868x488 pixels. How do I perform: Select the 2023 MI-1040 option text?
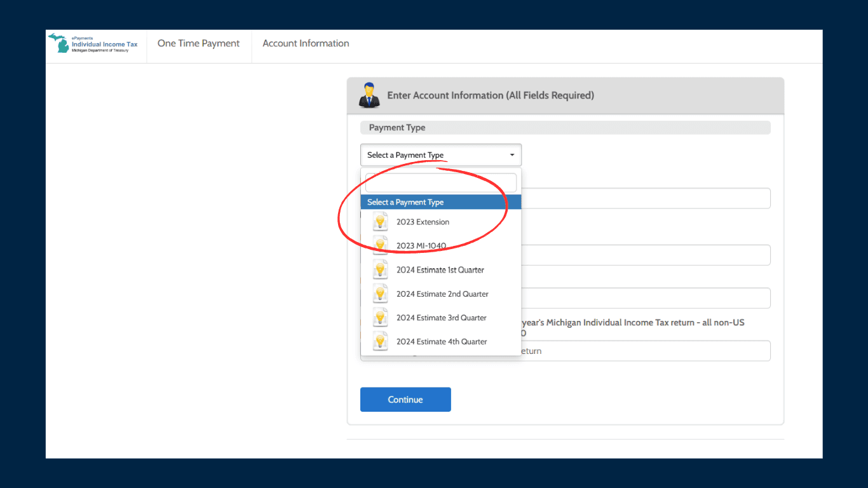(x=421, y=246)
